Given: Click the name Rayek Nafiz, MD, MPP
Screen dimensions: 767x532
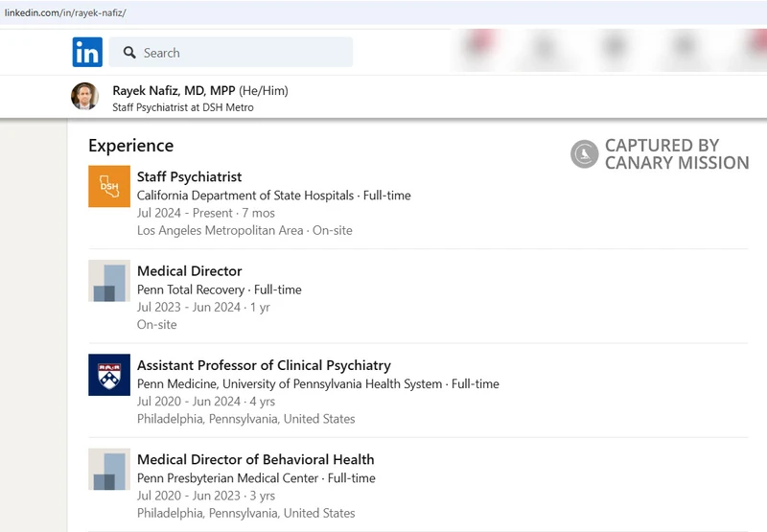Looking at the screenshot, I should pyautogui.click(x=174, y=90).
